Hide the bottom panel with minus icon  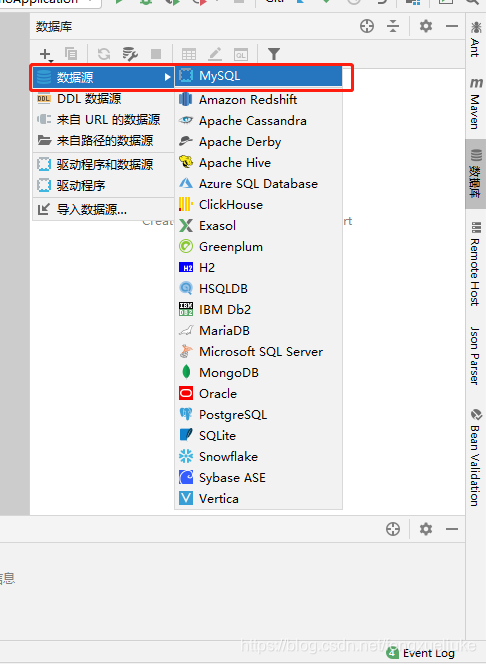(452, 529)
